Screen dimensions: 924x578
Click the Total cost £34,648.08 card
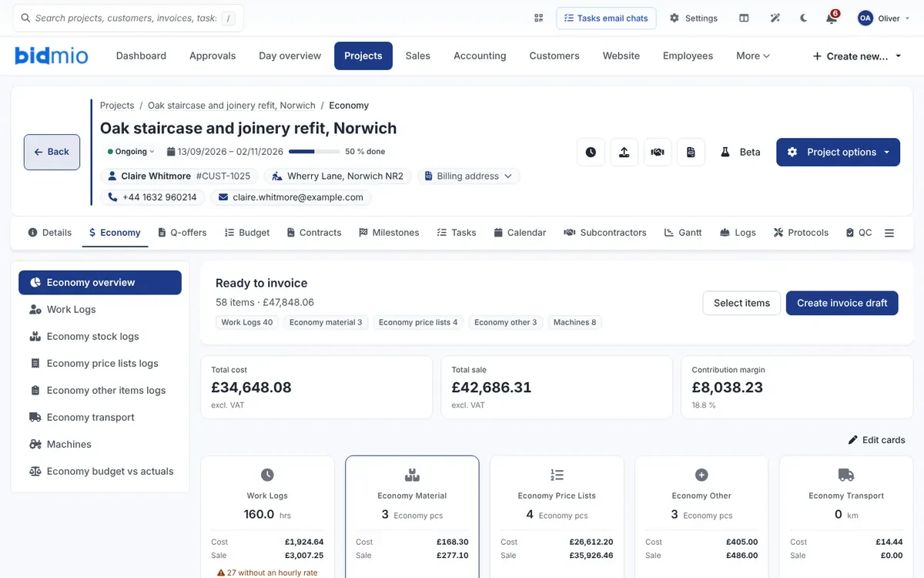316,387
